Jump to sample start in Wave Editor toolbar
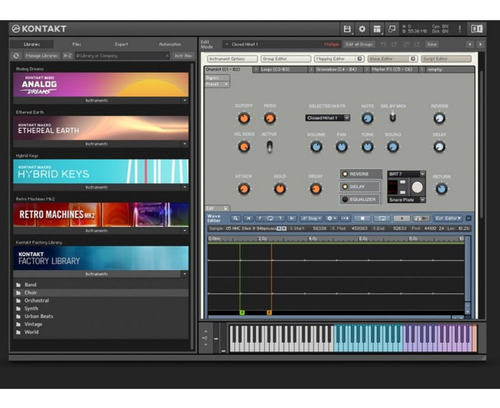500x408 pixels. [248, 218]
